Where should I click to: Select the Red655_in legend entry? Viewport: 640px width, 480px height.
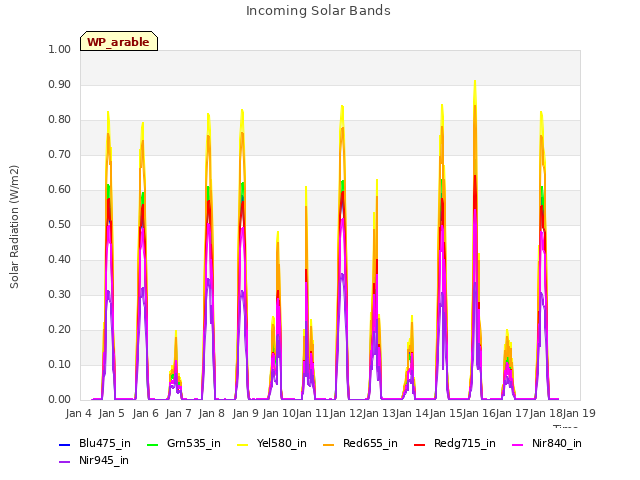360,443
